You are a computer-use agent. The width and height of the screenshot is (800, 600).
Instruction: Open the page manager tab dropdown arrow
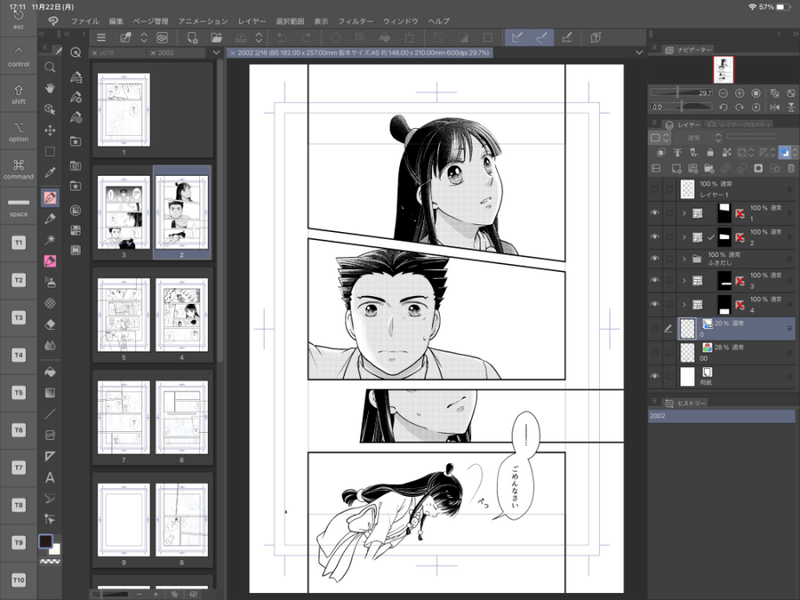216,53
